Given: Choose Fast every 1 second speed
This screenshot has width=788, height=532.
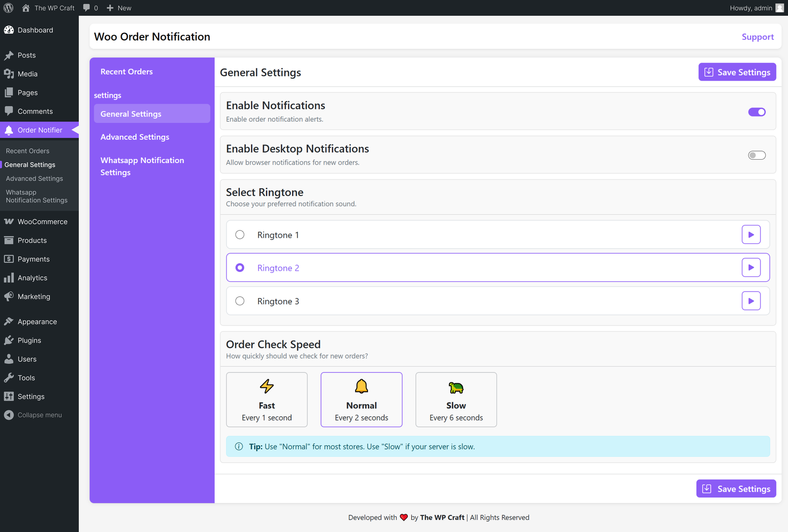Looking at the screenshot, I should (x=267, y=399).
